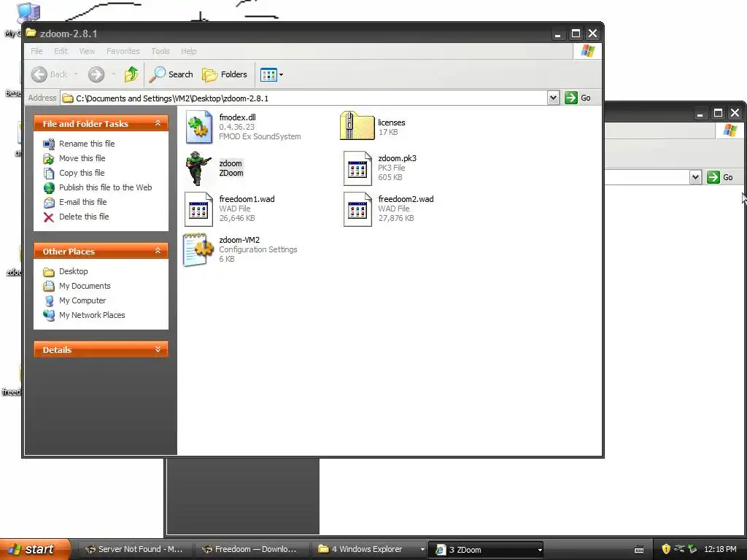Click Copy this file
The image size is (747, 560).
pos(82,173)
